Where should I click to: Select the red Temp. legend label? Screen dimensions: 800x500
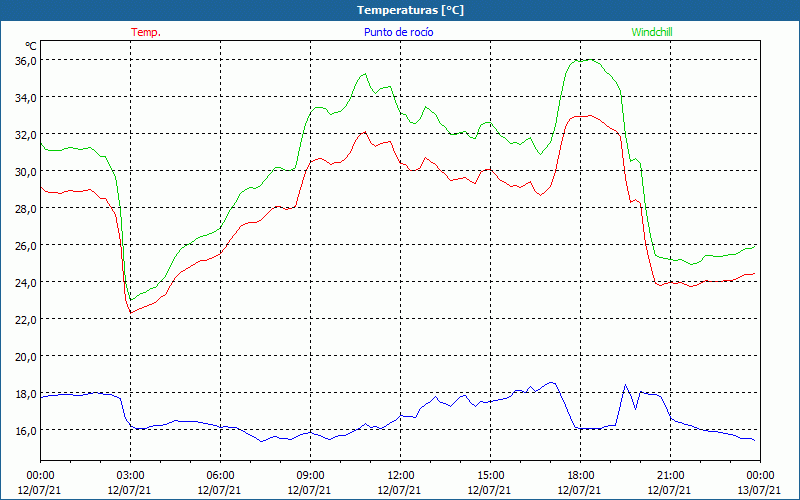pos(146,32)
